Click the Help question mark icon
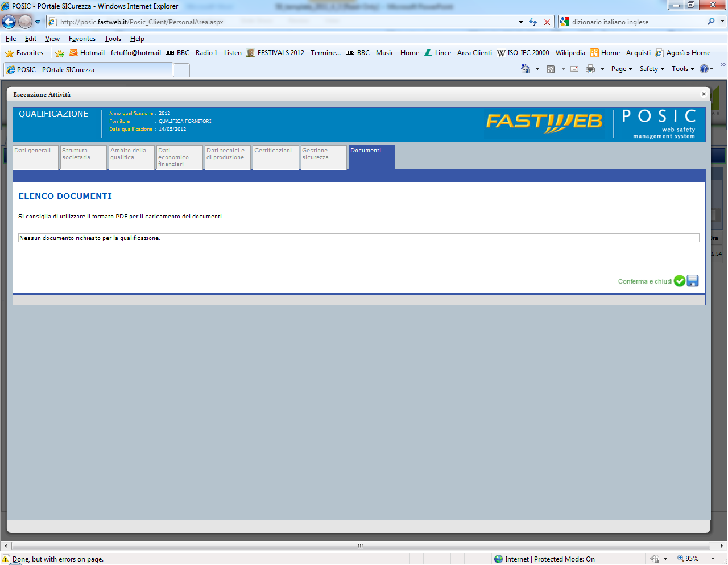The image size is (728, 565). (x=704, y=69)
